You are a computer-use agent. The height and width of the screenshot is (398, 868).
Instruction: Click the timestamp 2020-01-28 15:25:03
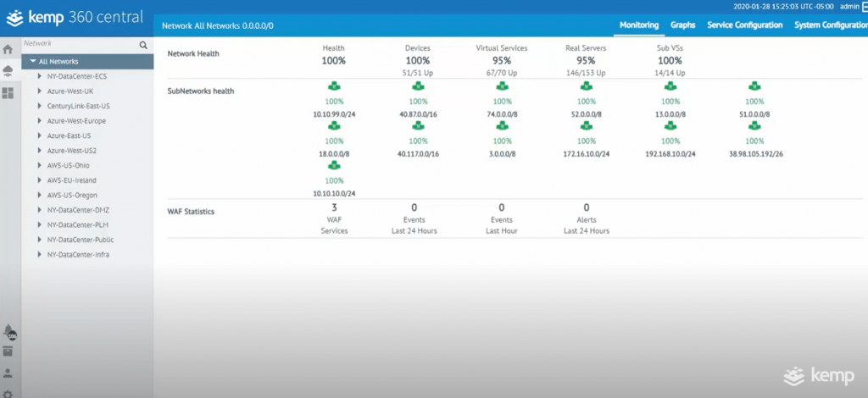(x=783, y=7)
